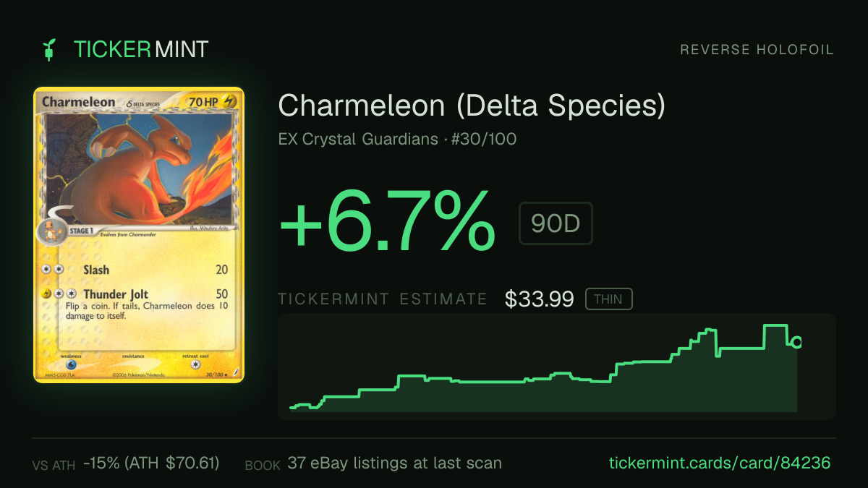This screenshot has height=488, width=868.
Task: Click the TickerMint sprout logo icon
Action: [x=50, y=49]
